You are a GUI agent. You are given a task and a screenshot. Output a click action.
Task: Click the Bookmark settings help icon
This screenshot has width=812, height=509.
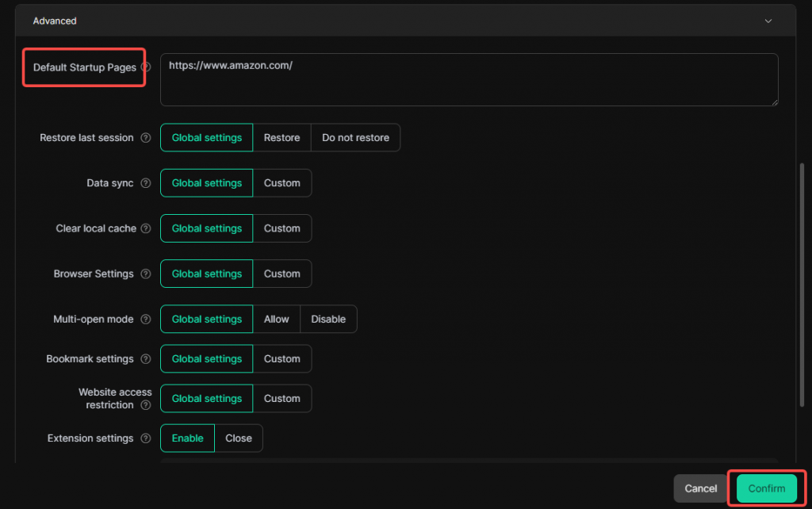tap(145, 359)
